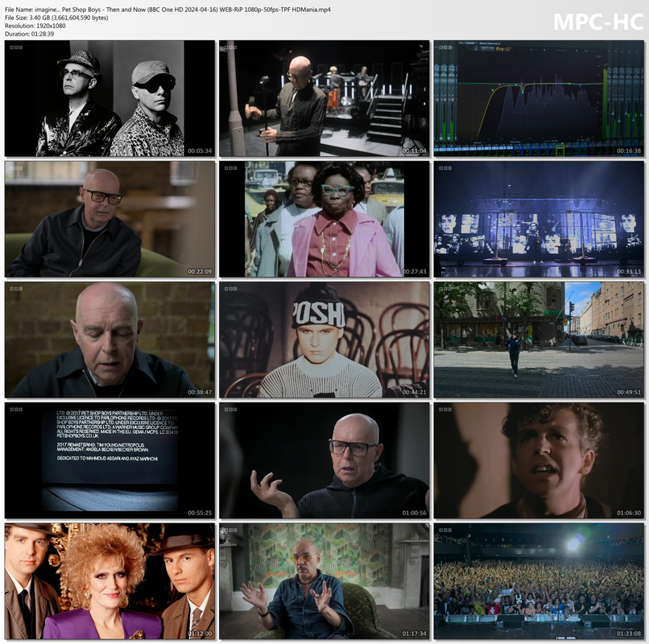
Task: Click the equalizer screen thumbnail at 00:16:38
Action: [x=539, y=98]
